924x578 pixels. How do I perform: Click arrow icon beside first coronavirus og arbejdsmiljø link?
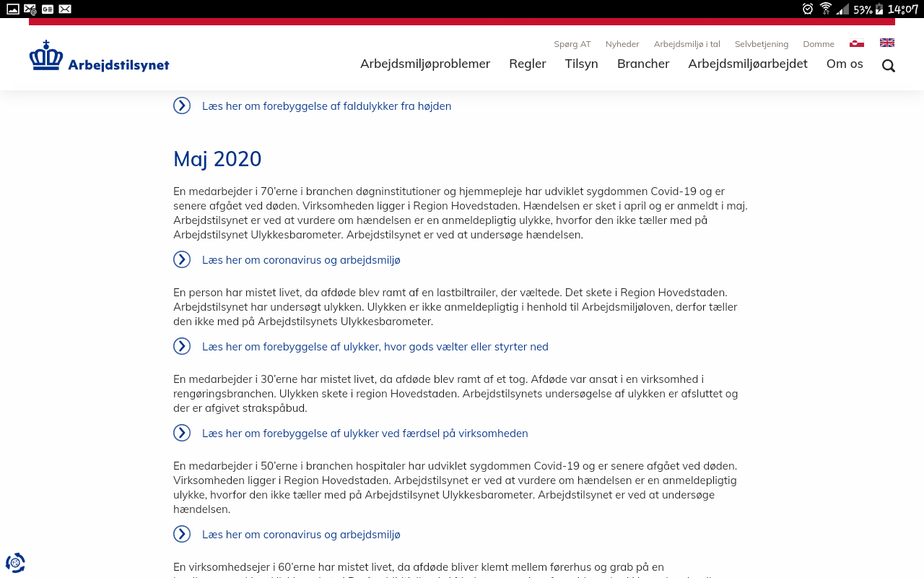tap(182, 259)
